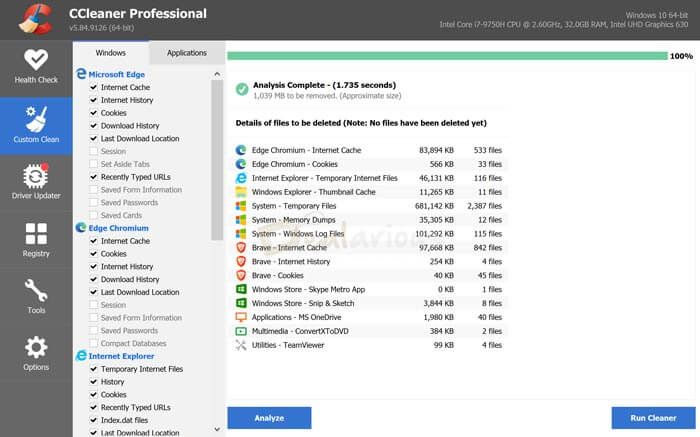Click the green analysis progress bar
Screen dimensions: 700x437
point(446,56)
